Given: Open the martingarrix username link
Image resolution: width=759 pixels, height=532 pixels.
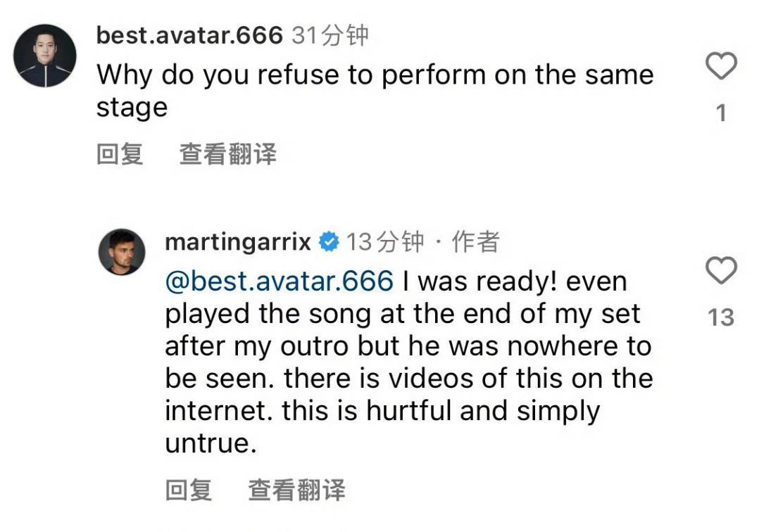Looking at the screenshot, I should click(237, 243).
